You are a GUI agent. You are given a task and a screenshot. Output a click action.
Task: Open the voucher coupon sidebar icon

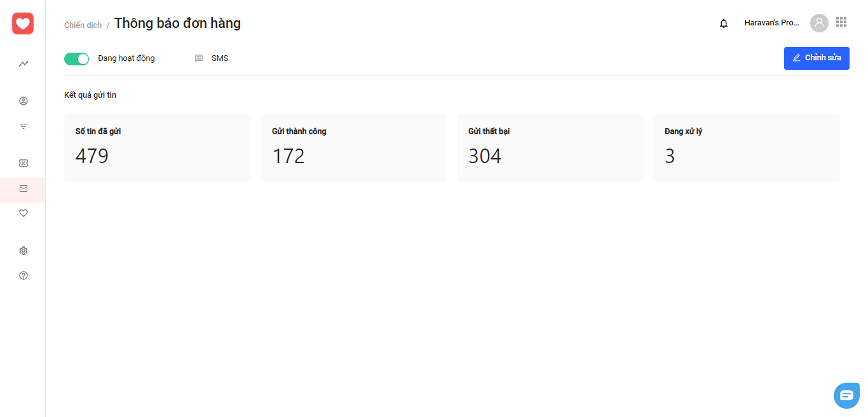click(24, 163)
